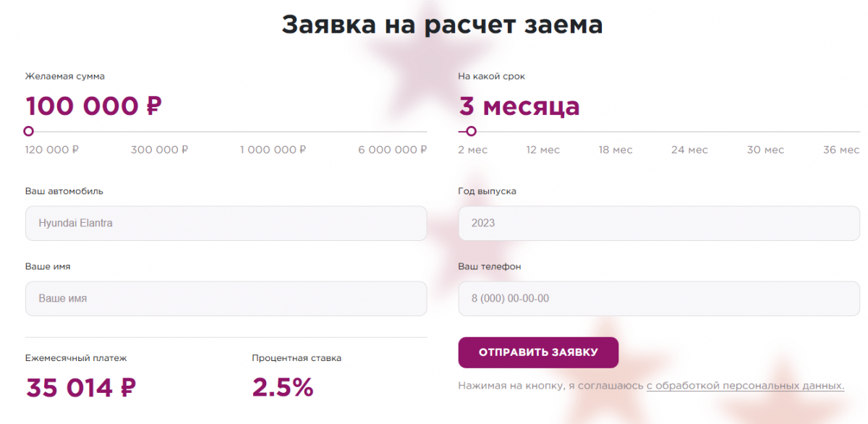Click the 3 месяца term value

[519, 106]
